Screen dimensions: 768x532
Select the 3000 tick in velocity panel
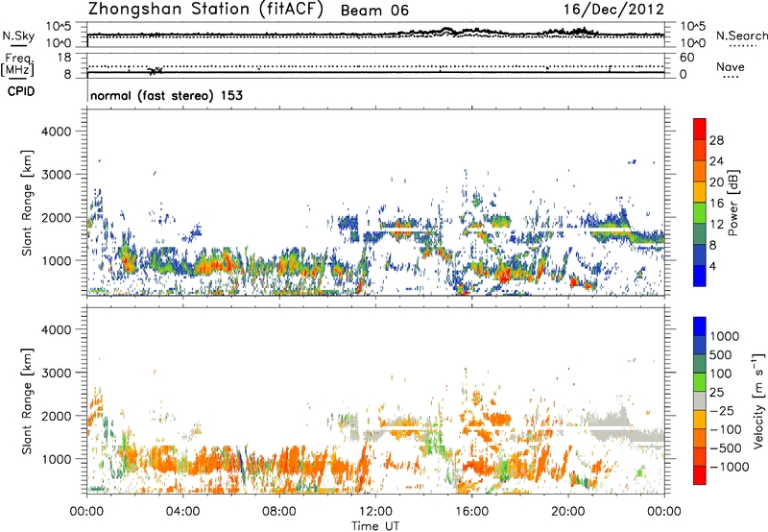(57, 373)
